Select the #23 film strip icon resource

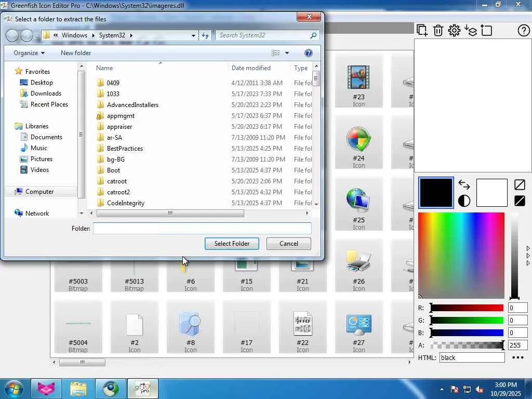(x=358, y=82)
